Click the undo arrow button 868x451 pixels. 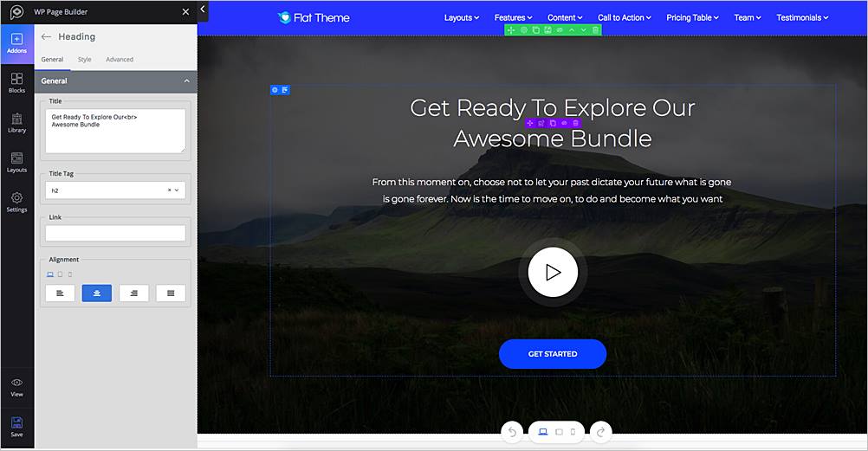pos(513,432)
